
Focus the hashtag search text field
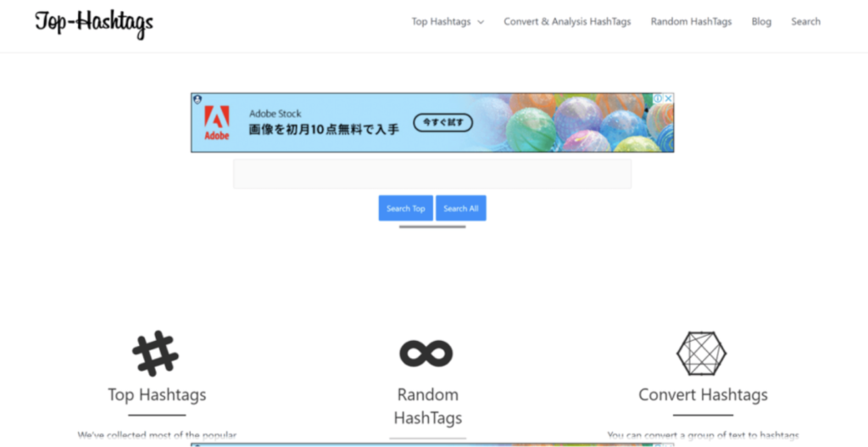pos(432,174)
